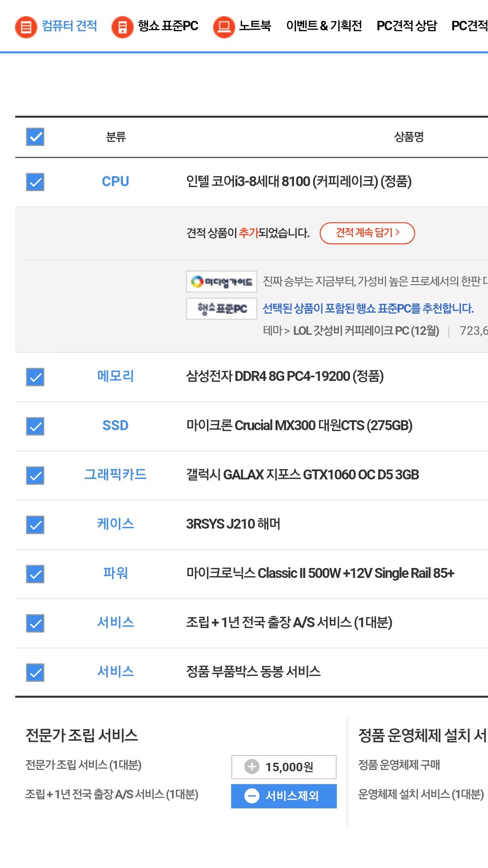This screenshot has width=488, height=868.
Task: Click the 운영체제 설치 서비스 (1대분) label
Action: point(421,794)
